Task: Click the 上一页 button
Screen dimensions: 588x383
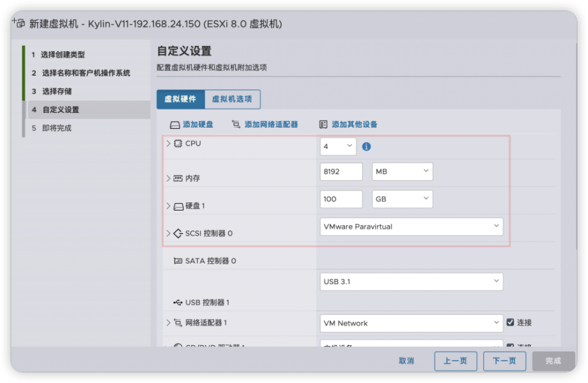Action: tap(456, 361)
